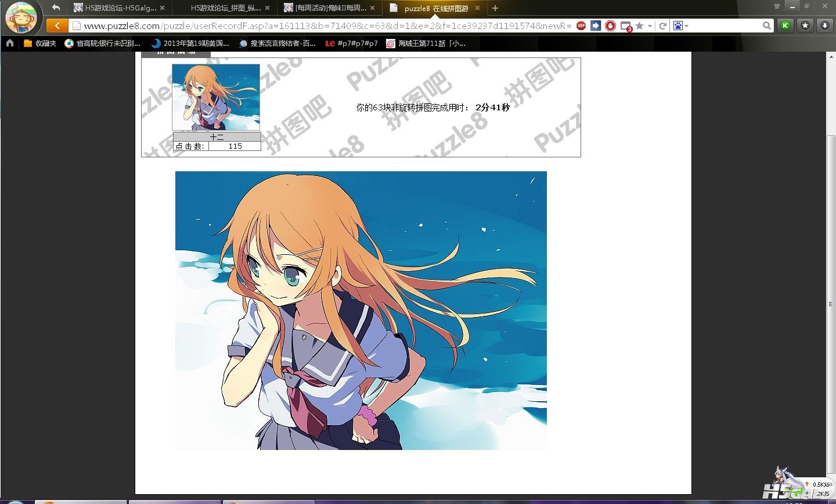Click the username 十二 cell
The image size is (836, 504).
point(217,137)
